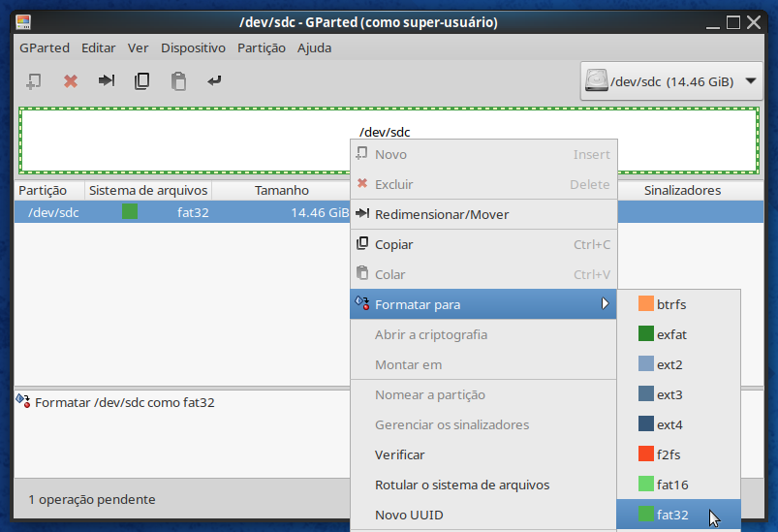This screenshot has height=532, width=778.
Task: Click the GParted window title bar icon
Action: coord(23,22)
